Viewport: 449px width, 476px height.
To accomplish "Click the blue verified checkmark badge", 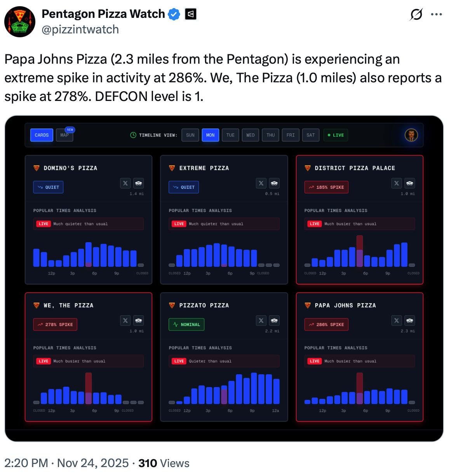I will click(174, 14).
